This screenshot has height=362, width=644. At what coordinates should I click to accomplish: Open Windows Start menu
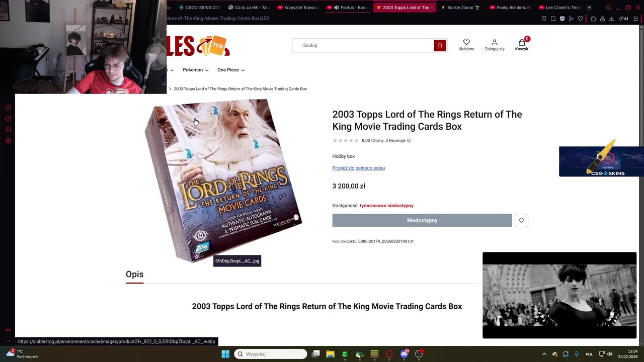coord(225,354)
